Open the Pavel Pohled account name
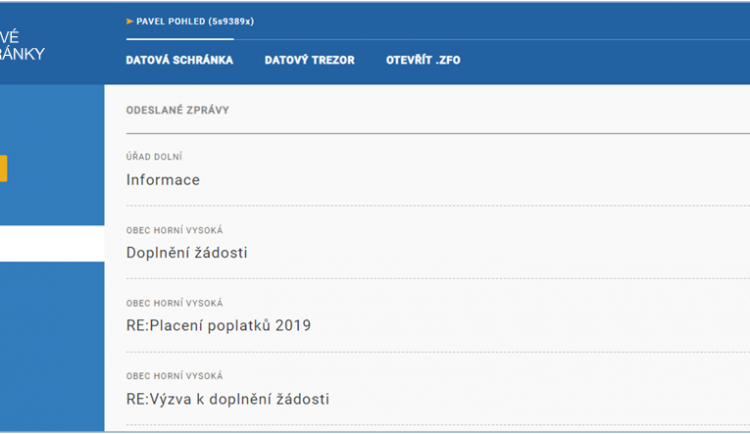Image resolution: width=750 pixels, height=434 pixels. [192, 21]
